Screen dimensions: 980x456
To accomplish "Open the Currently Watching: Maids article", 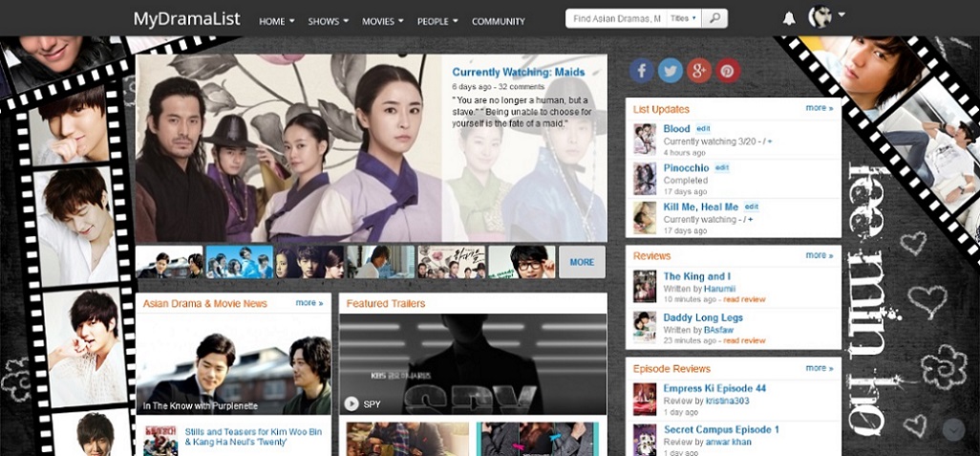I will point(519,72).
